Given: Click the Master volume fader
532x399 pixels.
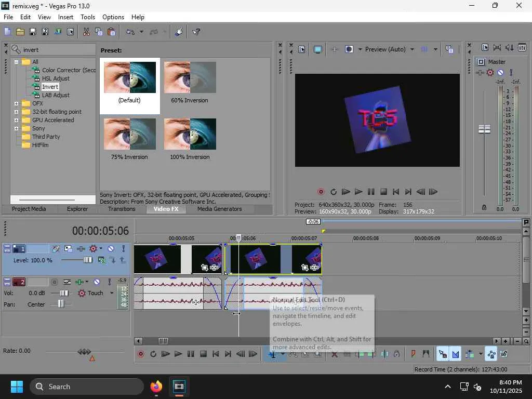Looking at the screenshot, I should 484,129.
